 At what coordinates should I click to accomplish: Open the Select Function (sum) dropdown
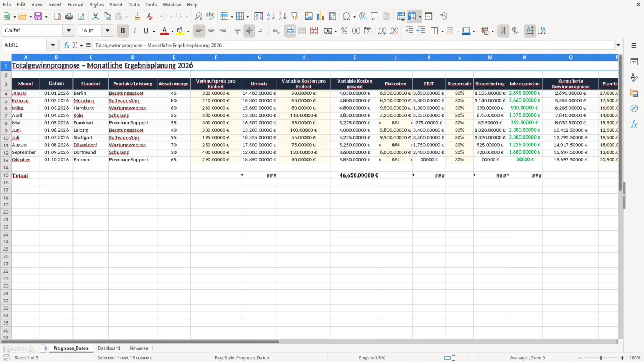pos(82,46)
